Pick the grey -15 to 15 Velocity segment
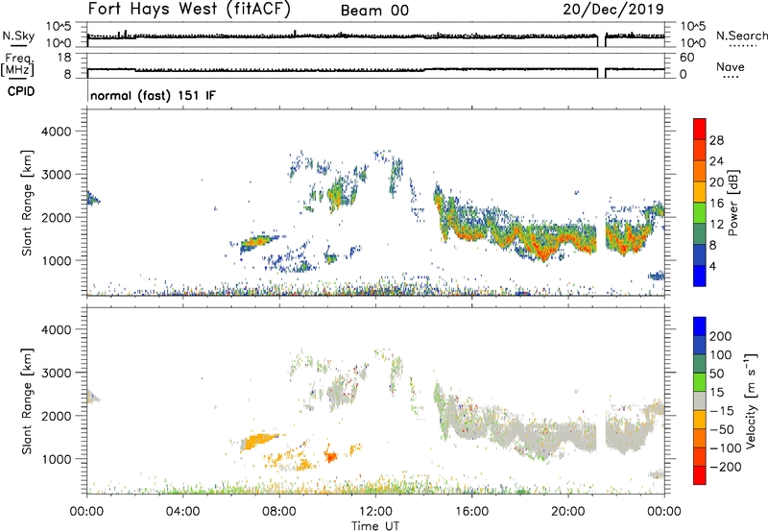 click(x=700, y=401)
